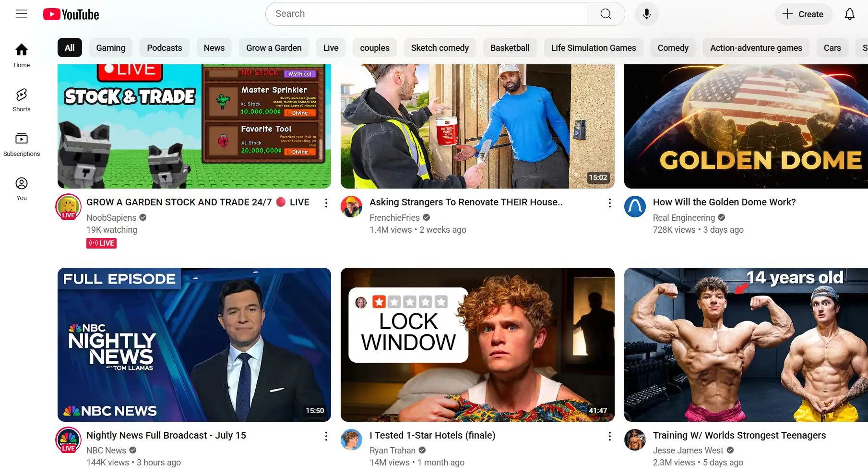This screenshot has height=476, width=868.
Task: Open Shorts from sidebar
Action: click(x=22, y=100)
